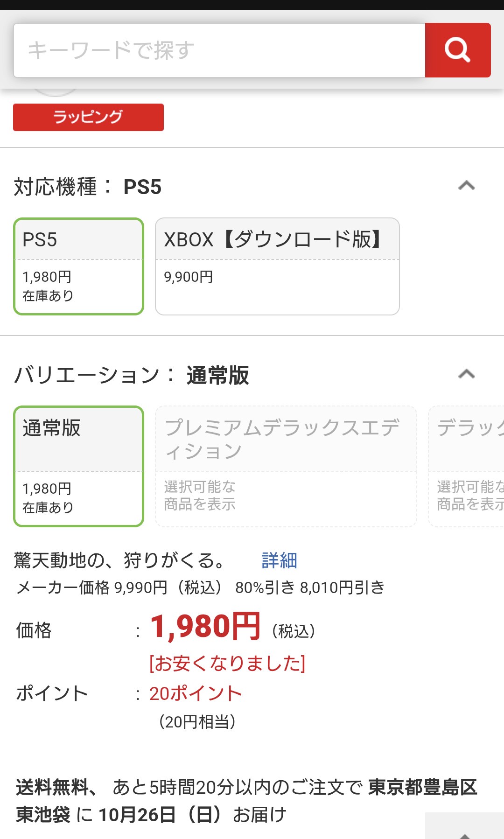Choose the partially visible デラックス variation card
Screen dimensions: 504x839
(x=467, y=466)
